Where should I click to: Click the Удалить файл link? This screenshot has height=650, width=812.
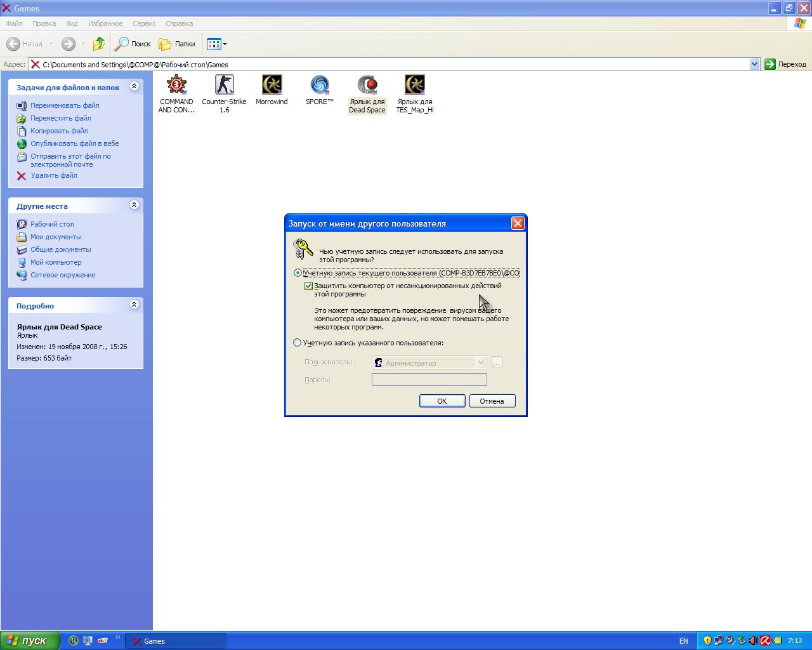tap(54, 175)
